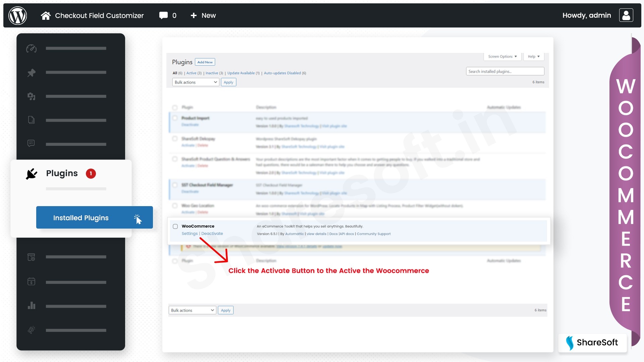Click the home icon beside Checkout Field Customizer
644x362 pixels.
[46, 15]
